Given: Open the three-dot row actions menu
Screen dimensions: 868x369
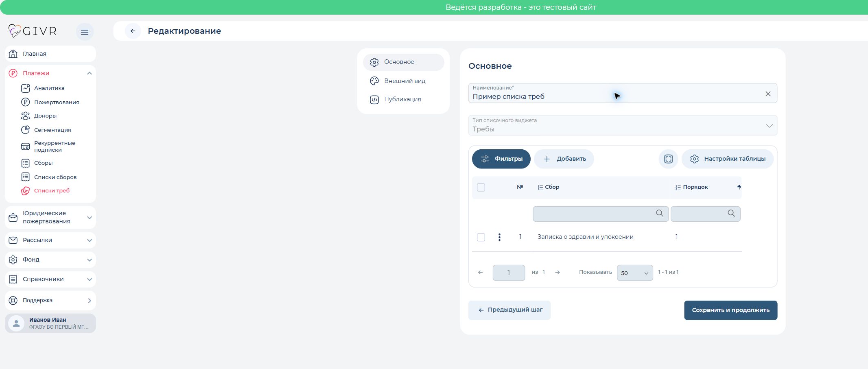Looking at the screenshot, I should pyautogui.click(x=499, y=237).
